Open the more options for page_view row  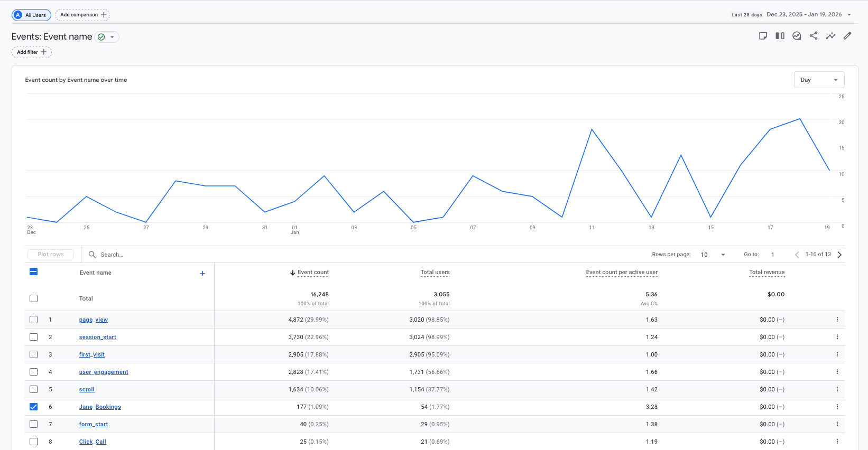tap(837, 320)
